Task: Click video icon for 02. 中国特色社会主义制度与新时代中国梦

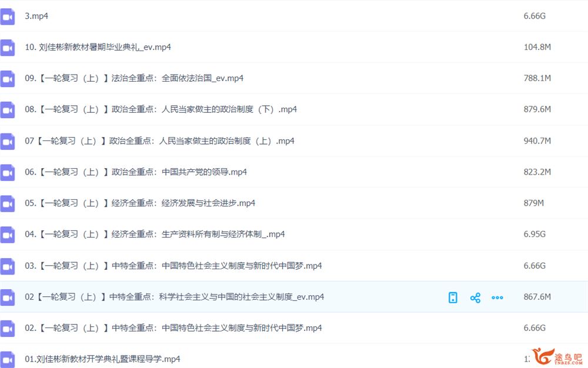Action: [7, 329]
